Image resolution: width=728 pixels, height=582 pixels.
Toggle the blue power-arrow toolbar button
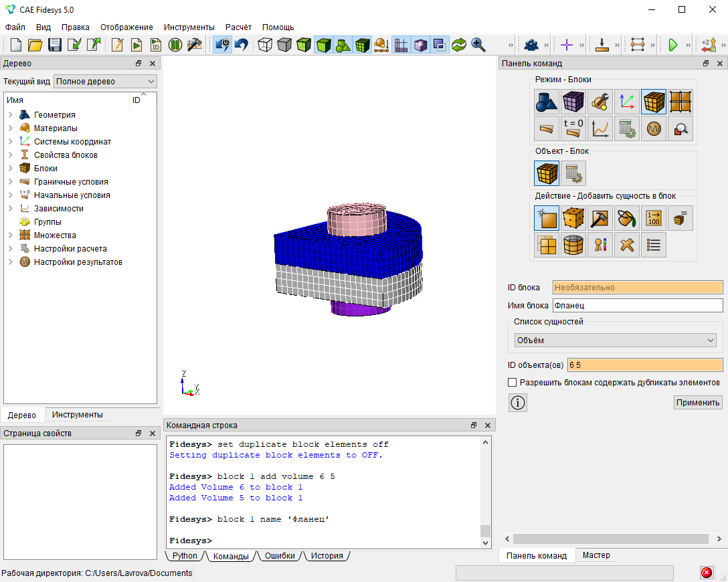click(222, 45)
